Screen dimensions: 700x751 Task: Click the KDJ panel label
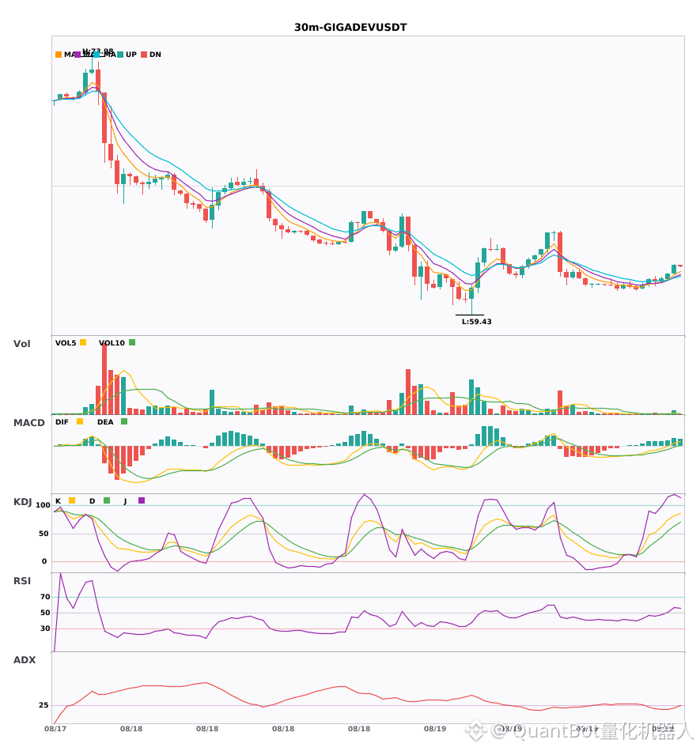22,502
